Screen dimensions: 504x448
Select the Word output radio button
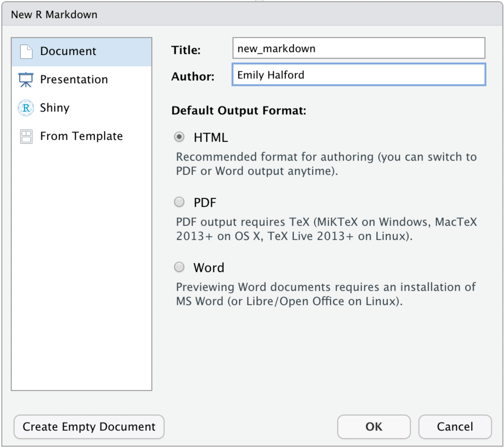click(x=179, y=267)
